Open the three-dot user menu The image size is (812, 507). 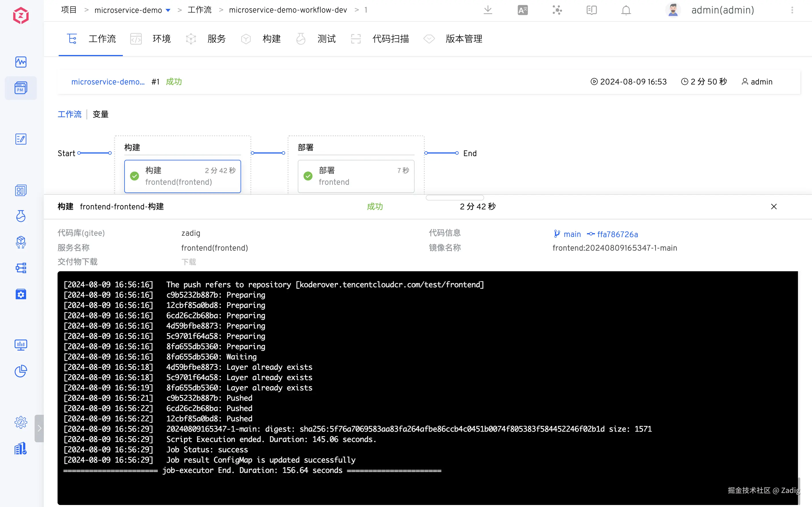[792, 10]
